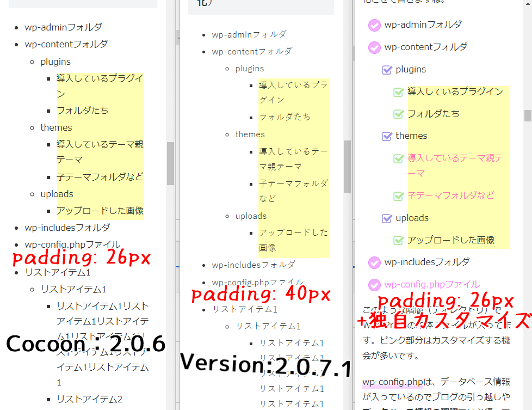
Task: Select アップロードした画像 text in the check-icon panel
Action: 451,240
